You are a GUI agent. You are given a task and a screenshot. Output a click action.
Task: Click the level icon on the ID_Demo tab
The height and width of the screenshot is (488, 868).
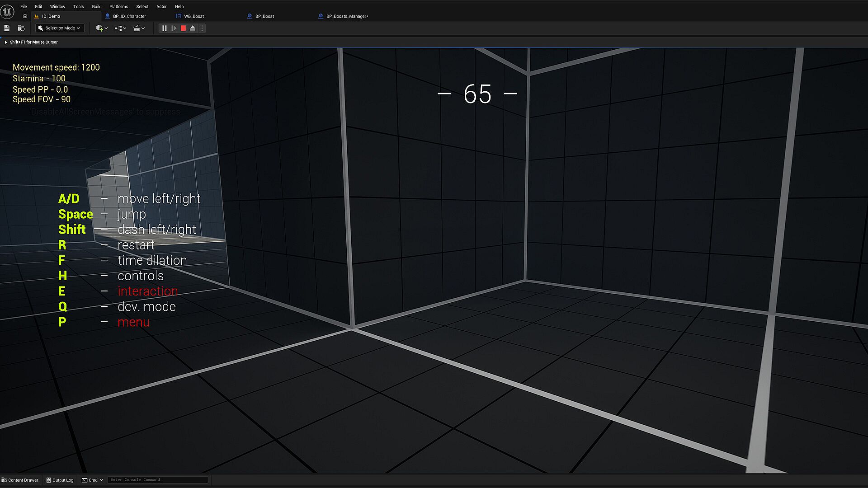[37, 16]
